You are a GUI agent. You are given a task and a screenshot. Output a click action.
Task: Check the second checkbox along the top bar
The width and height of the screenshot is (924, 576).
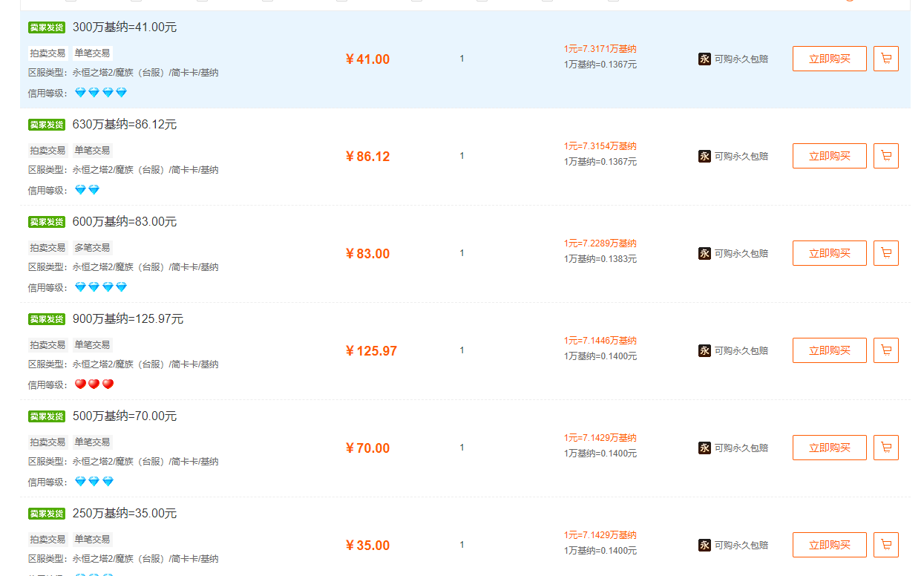(x=134, y=3)
